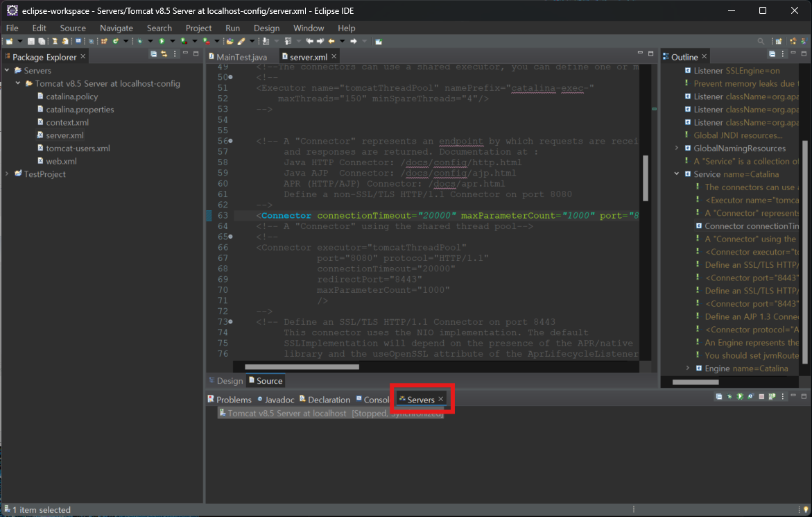The image size is (812, 517).
Task: Close the server.xml editor tab
Action: tap(334, 56)
